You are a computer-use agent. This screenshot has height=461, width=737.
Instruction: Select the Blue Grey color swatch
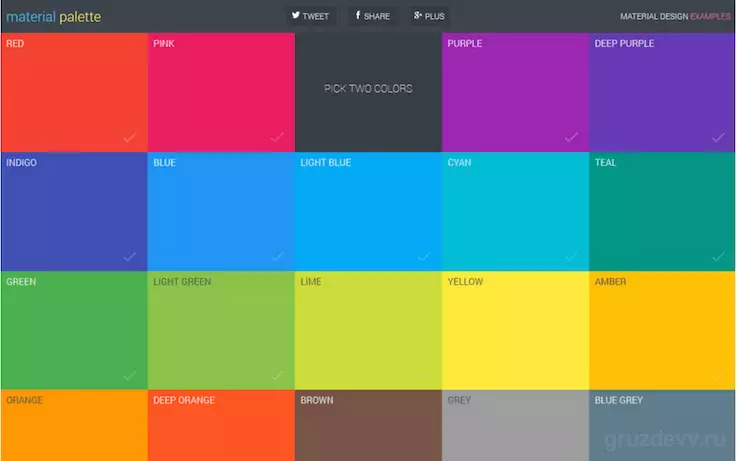click(x=662, y=425)
